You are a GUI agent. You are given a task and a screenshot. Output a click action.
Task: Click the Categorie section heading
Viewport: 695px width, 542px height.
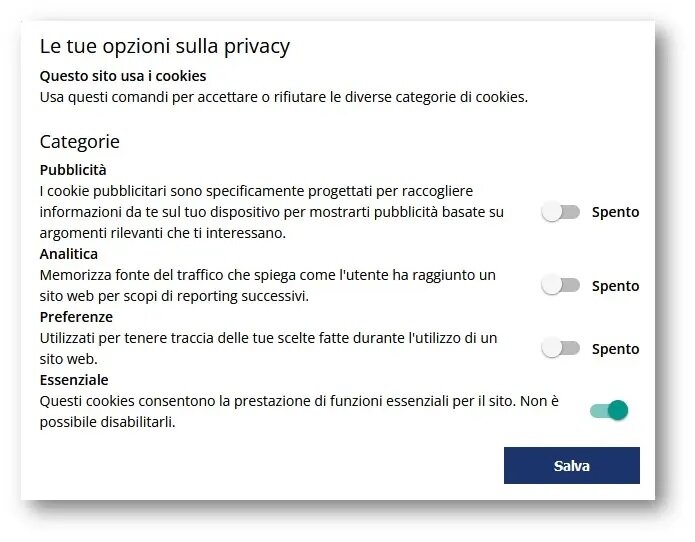(x=80, y=142)
